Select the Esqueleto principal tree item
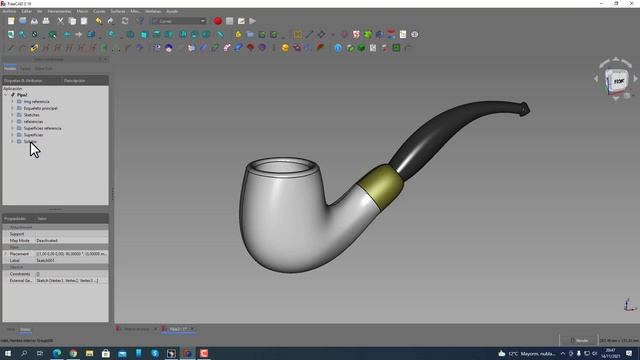 click(x=40, y=108)
